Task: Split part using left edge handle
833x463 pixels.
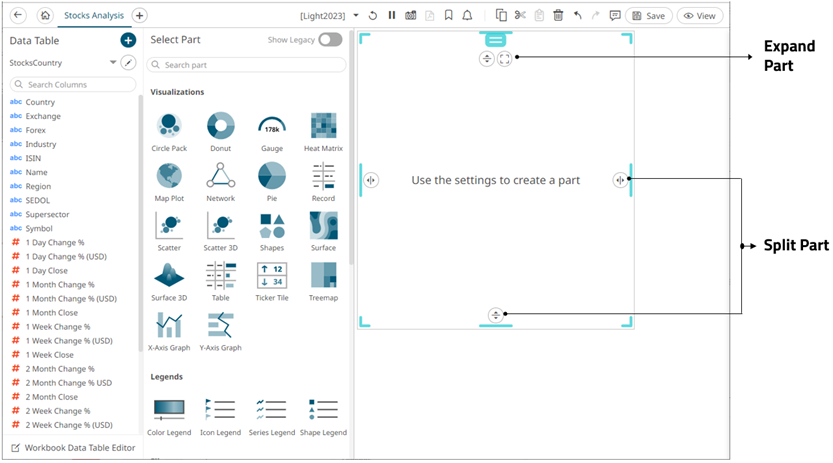Action: (x=371, y=180)
